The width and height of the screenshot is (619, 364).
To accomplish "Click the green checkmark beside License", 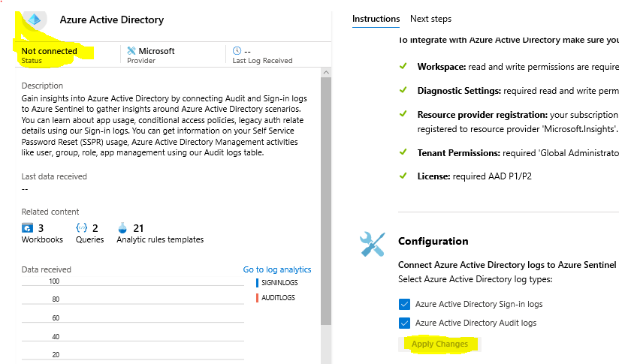I will 403,176.
